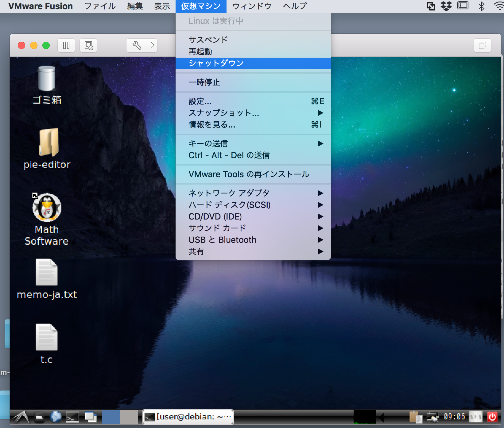Expand the スナップショット... submenu
The image size is (504, 428).
click(253, 113)
